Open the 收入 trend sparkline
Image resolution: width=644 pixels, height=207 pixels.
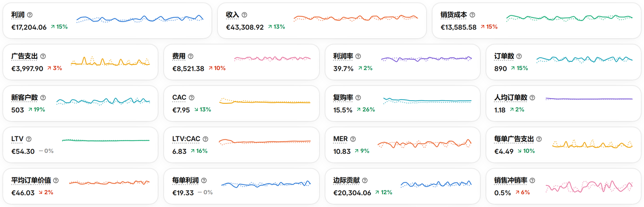pyautogui.click(x=356, y=19)
